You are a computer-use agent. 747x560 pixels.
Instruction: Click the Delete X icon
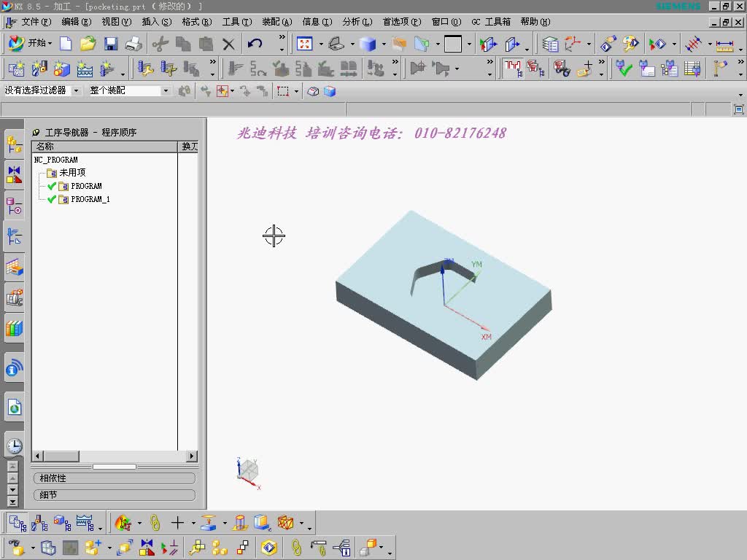[x=228, y=44]
